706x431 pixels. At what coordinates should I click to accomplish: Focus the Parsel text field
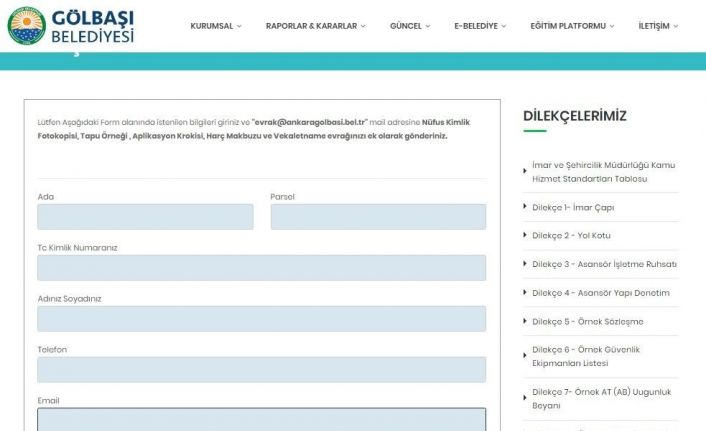point(378,217)
